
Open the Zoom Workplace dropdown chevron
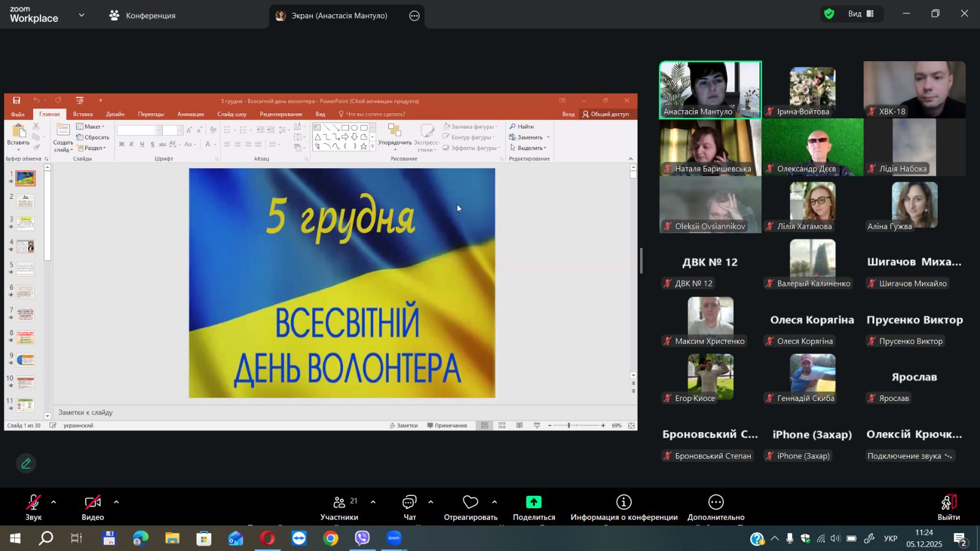(81, 15)
